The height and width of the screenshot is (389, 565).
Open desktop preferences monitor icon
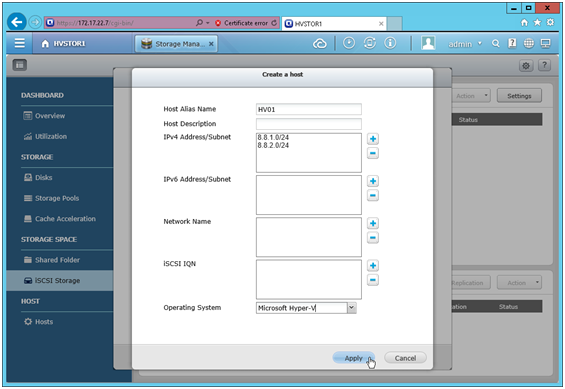[x=546, y=44]
